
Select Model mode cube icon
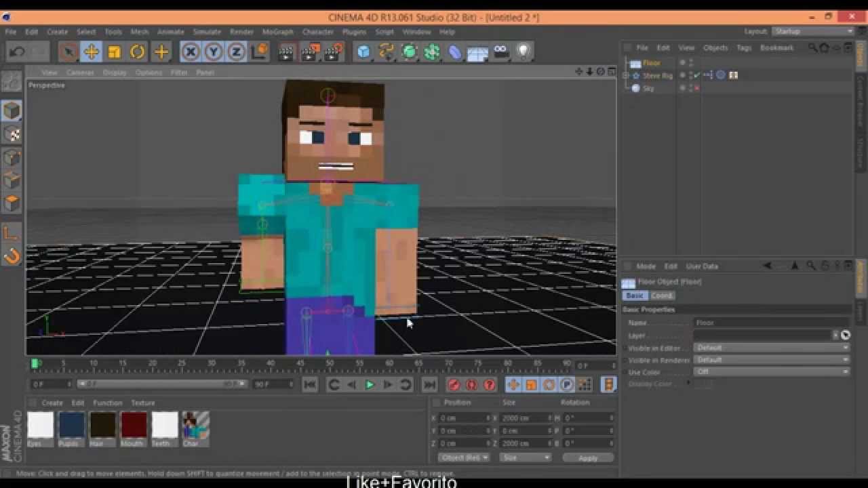(12, 110)
